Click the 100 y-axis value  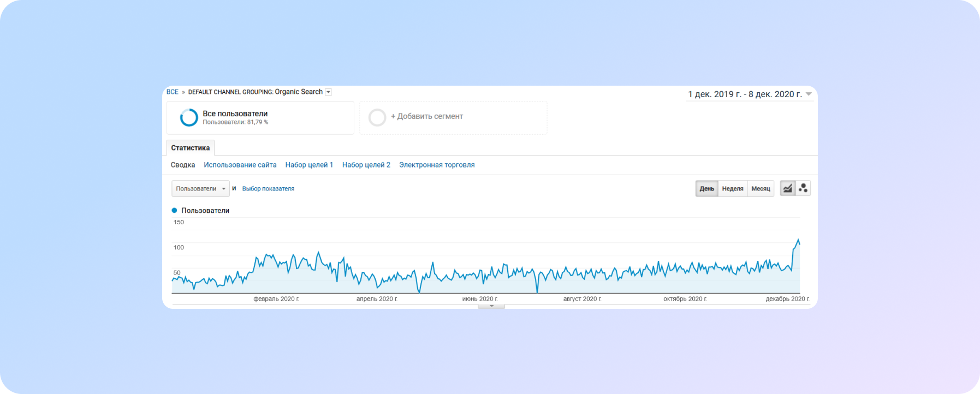click(179, 247)
